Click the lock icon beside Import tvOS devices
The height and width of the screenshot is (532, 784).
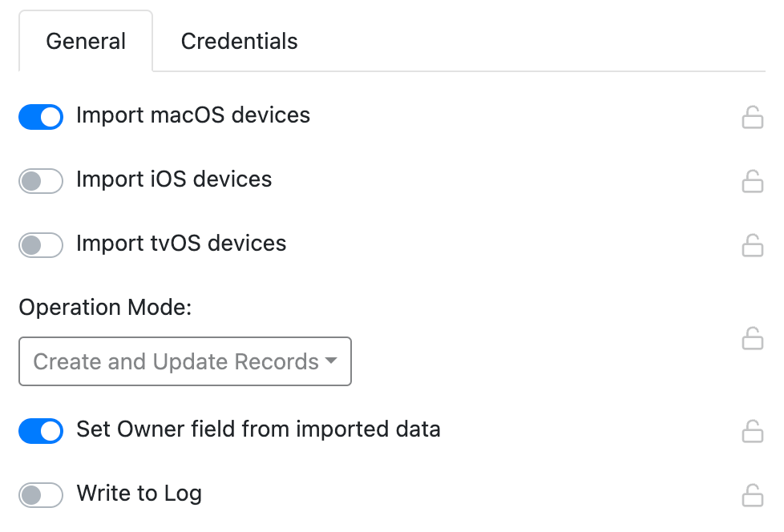[753, 245]
